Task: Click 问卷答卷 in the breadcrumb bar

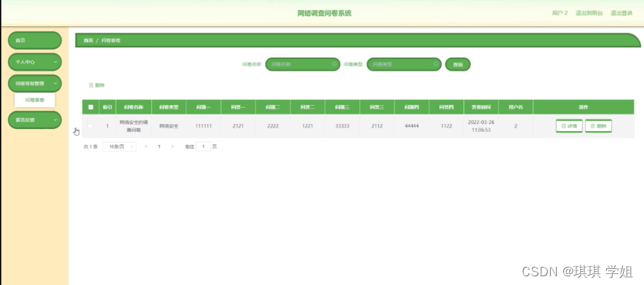Action: tap(111, 40)
